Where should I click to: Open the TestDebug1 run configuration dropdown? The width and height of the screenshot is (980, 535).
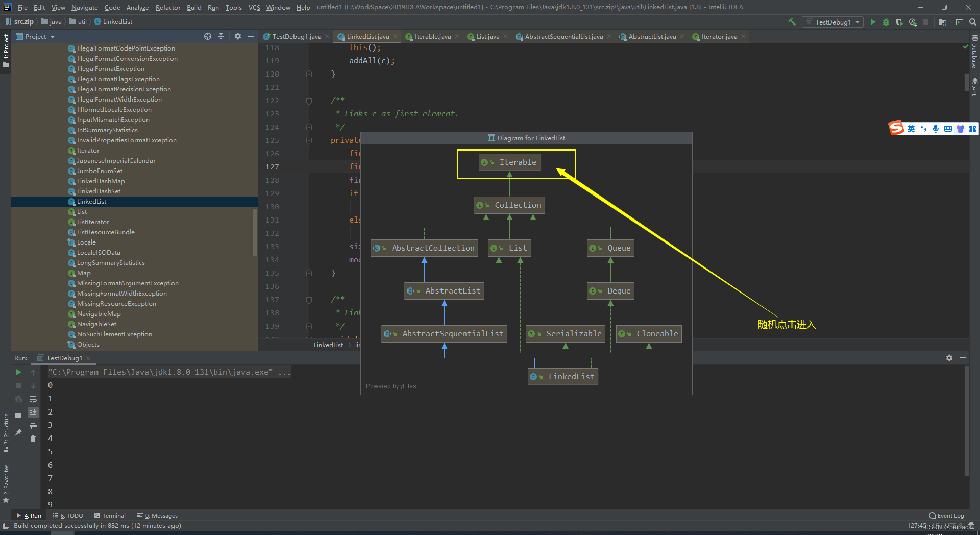[x=833, y=22]
